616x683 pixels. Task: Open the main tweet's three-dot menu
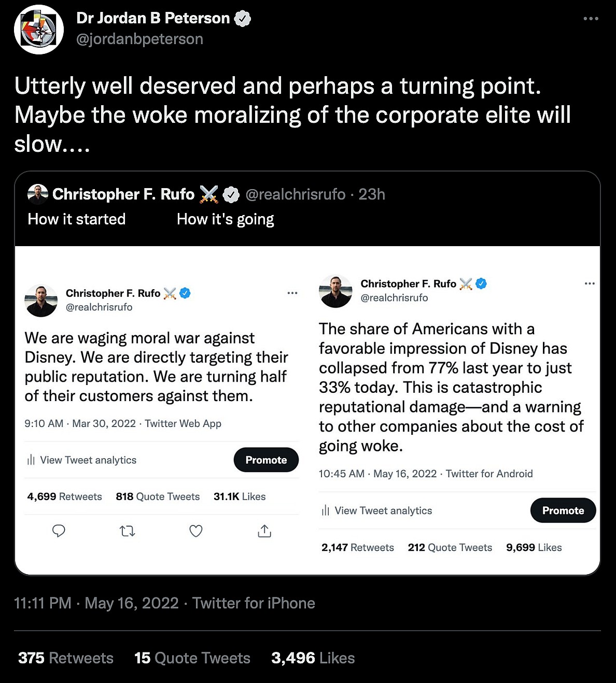click(x=591, y=19)
